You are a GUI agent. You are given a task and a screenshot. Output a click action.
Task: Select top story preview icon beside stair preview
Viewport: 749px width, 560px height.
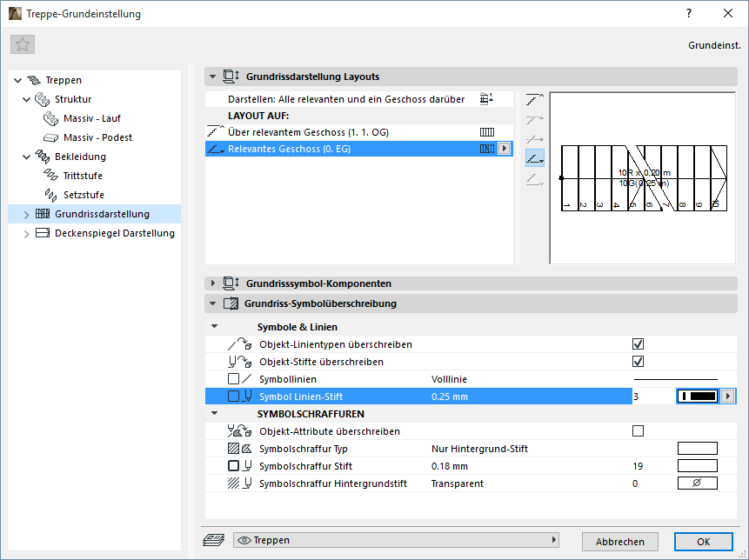[x=534, y=99]
